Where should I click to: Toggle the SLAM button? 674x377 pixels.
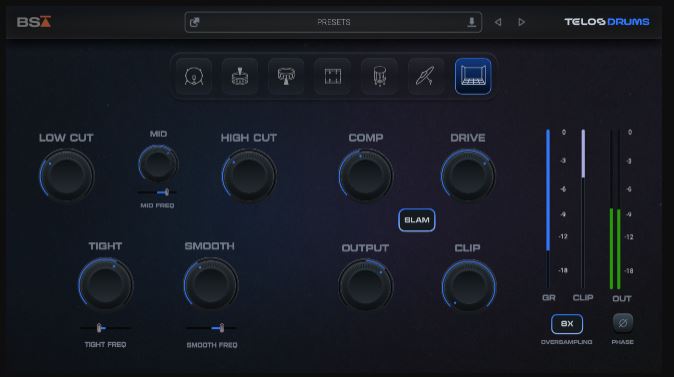[417, 220]
